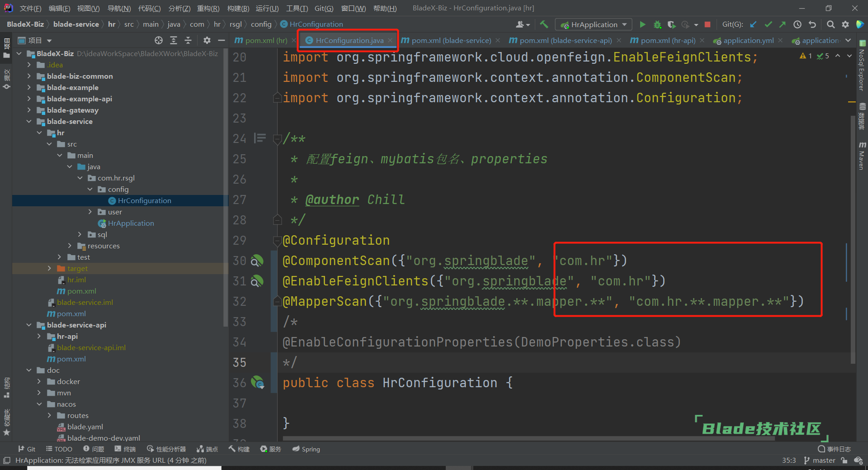Open the 文件(F) menu
Image resolution: width=868 pixels, height=470 pixels.
[x=30, y=8]
